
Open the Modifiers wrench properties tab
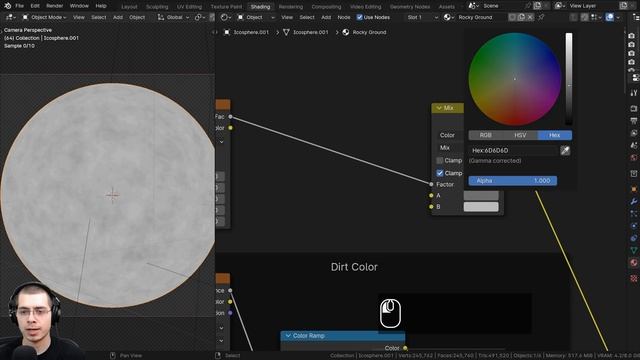tap(634, 201)
